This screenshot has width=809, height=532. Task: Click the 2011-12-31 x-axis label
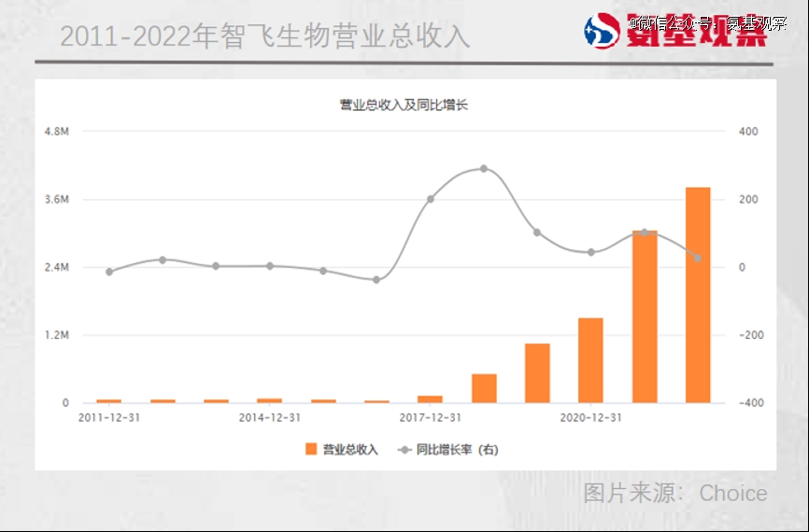109,417
